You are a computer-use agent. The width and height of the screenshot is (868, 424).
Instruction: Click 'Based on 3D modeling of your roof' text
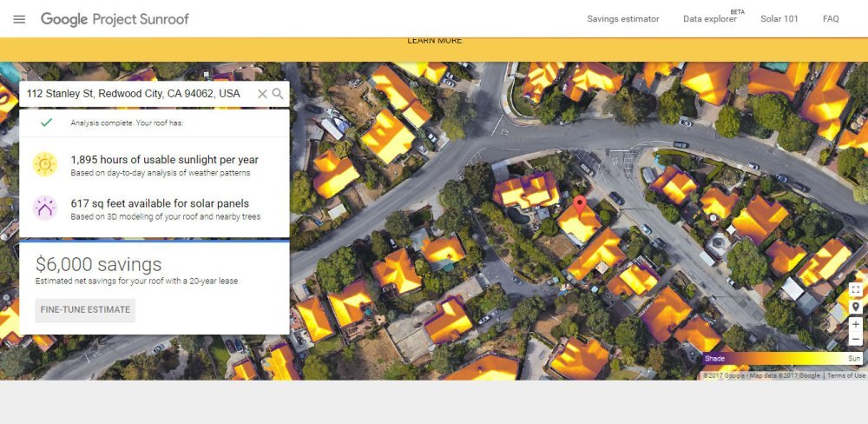166,216
